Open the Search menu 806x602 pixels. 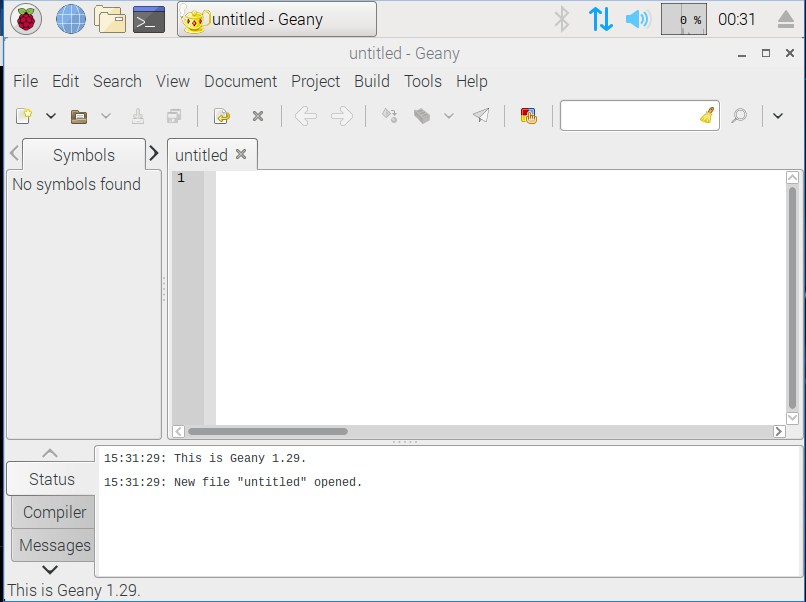point(117,81)
